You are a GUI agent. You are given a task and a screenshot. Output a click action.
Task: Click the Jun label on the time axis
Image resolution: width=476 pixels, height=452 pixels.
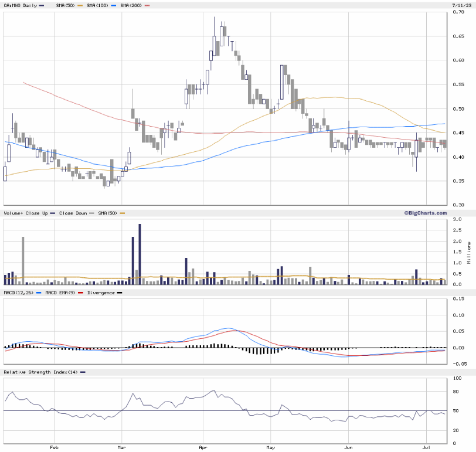point(348,446)
